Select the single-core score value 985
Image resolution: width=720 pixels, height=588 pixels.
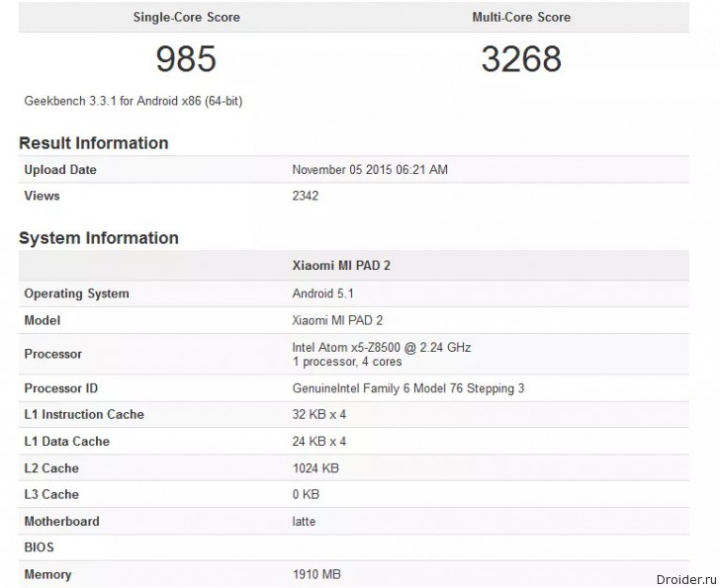tap(186, 58)
